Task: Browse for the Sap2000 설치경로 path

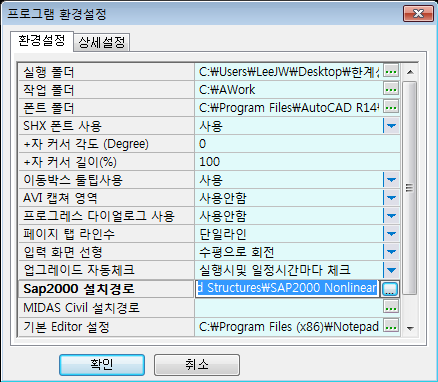Action: point(390,289)
